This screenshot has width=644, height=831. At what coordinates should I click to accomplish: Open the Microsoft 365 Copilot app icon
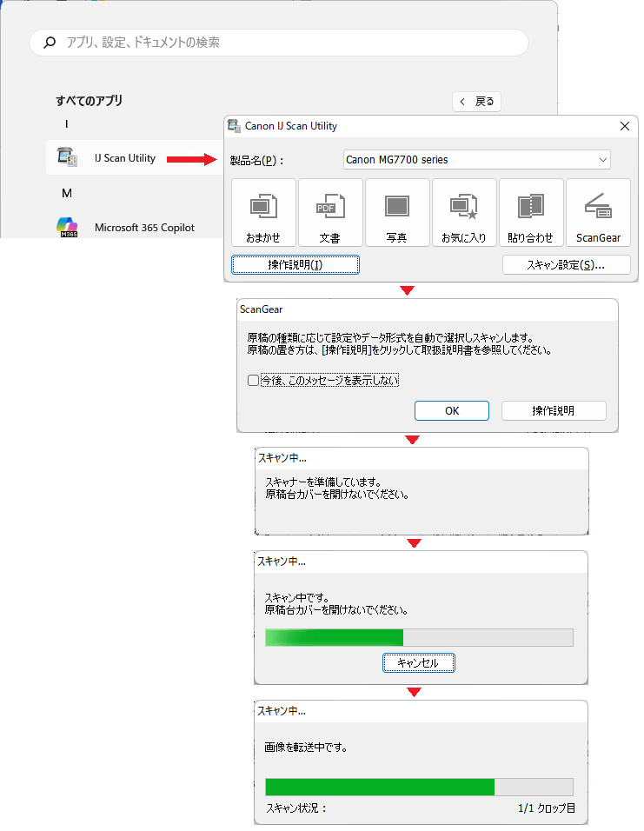[x=67, y=227]
